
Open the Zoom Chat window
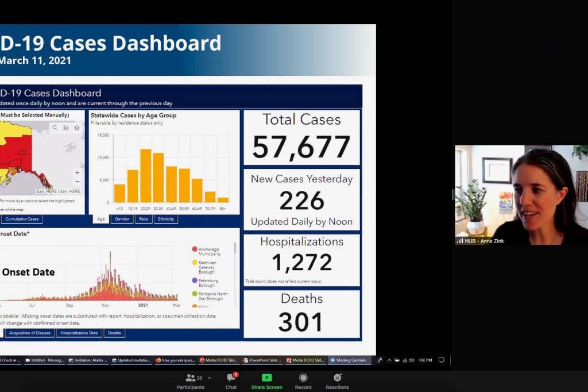[x=231, y=379]
